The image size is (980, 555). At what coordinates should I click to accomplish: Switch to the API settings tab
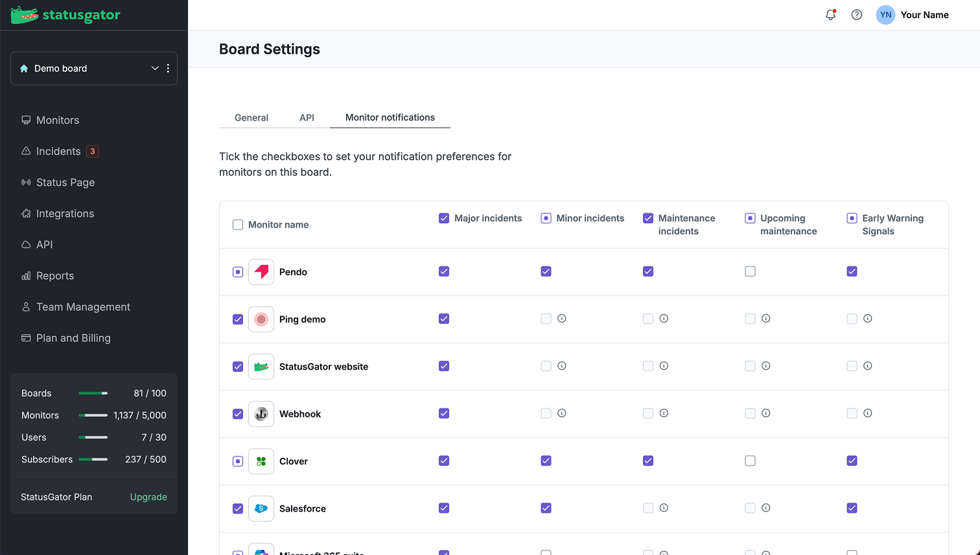coord(307,117)
